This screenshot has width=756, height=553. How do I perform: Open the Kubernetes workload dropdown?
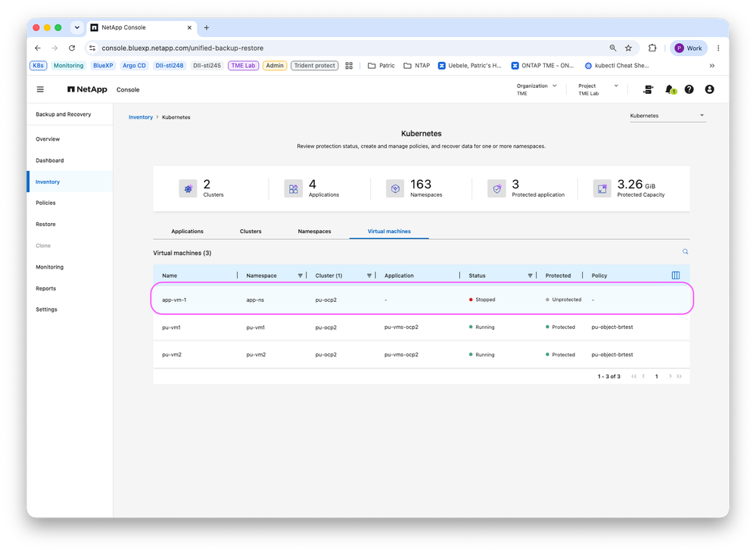[667, 116]
